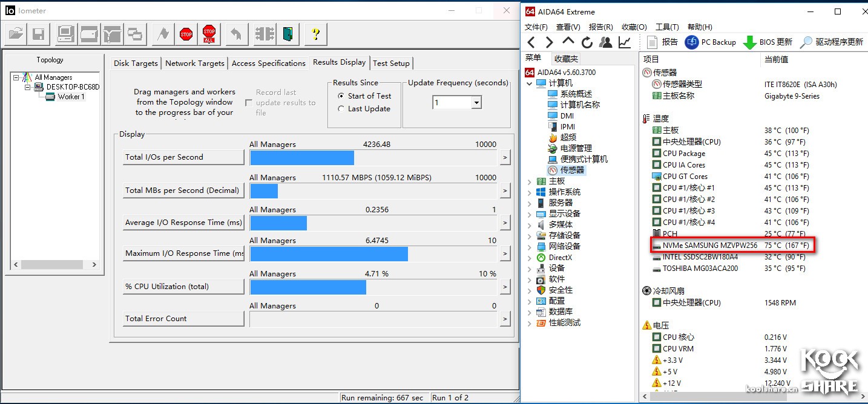868x404 pixels.
Task: Click the red Stop test icon
Action: [x=186, y=34]
